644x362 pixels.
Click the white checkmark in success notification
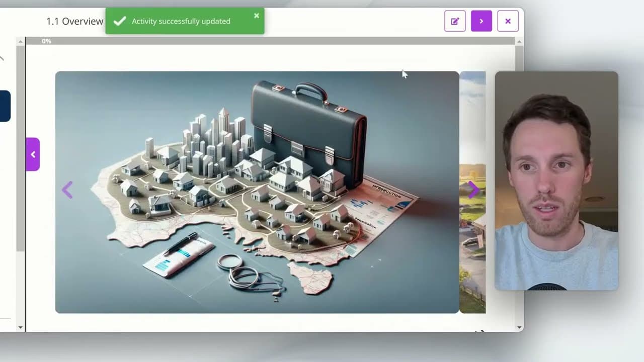point(120,21)
